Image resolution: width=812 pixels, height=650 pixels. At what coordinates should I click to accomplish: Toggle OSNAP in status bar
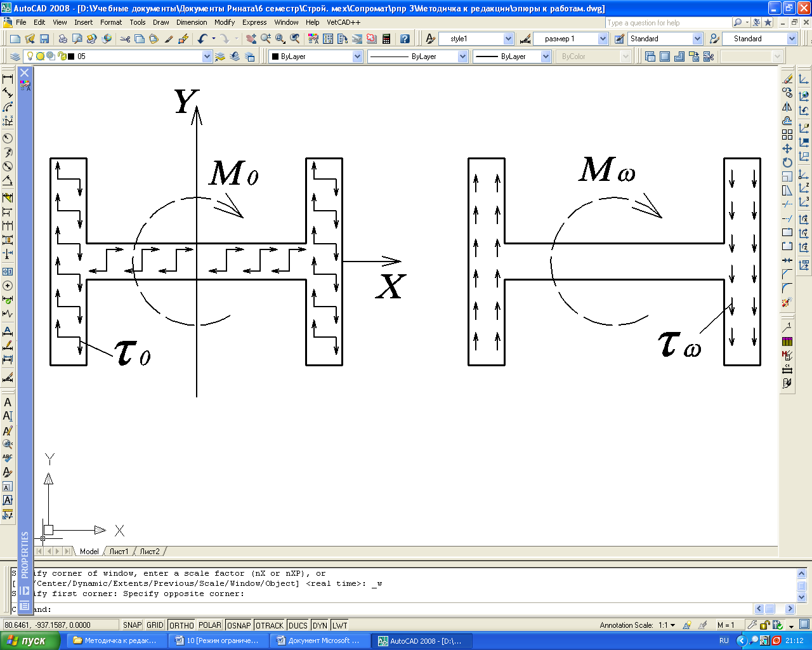[x=239, y=625]
